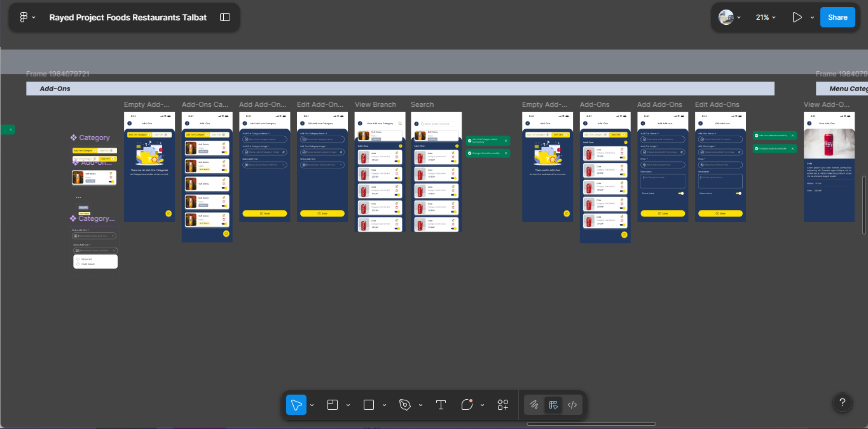Click the Share button
This screenshot has width=868, height=429.
837,17
